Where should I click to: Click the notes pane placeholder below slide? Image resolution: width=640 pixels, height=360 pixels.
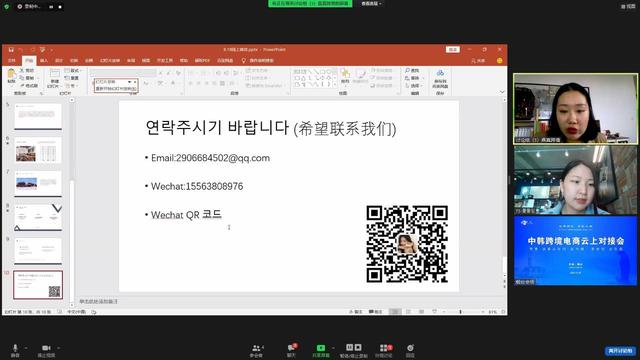[x=98, y=301]
